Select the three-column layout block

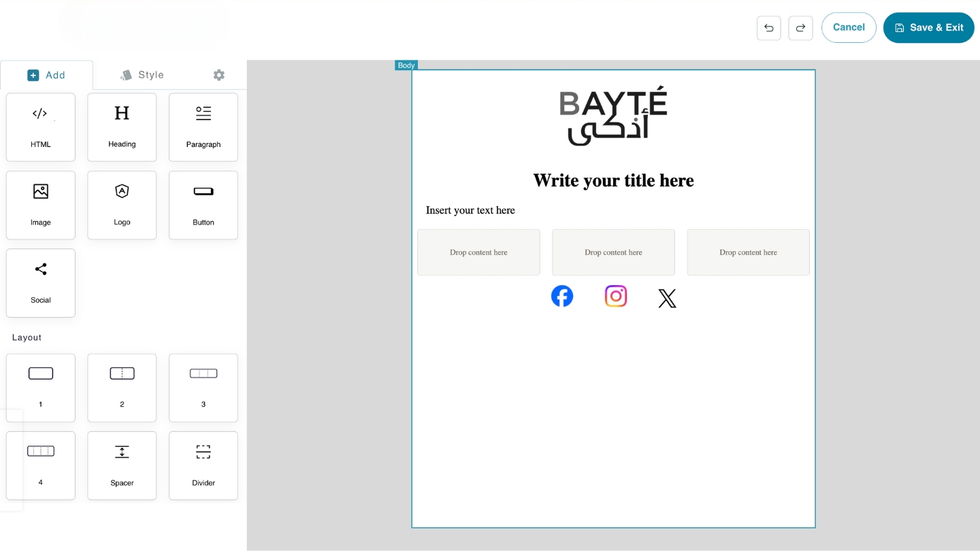click(x=203, y=388)
